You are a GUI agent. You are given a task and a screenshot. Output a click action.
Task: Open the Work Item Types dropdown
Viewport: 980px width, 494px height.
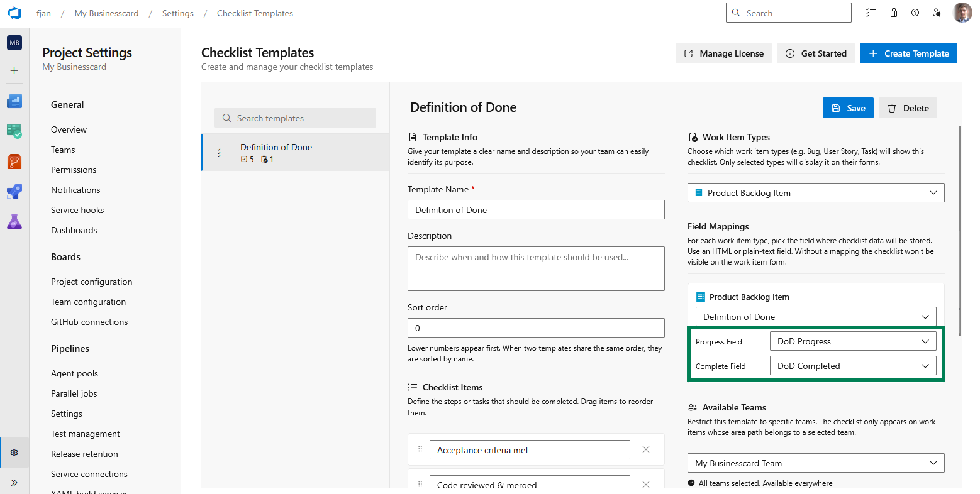click(x=815, y=192)
